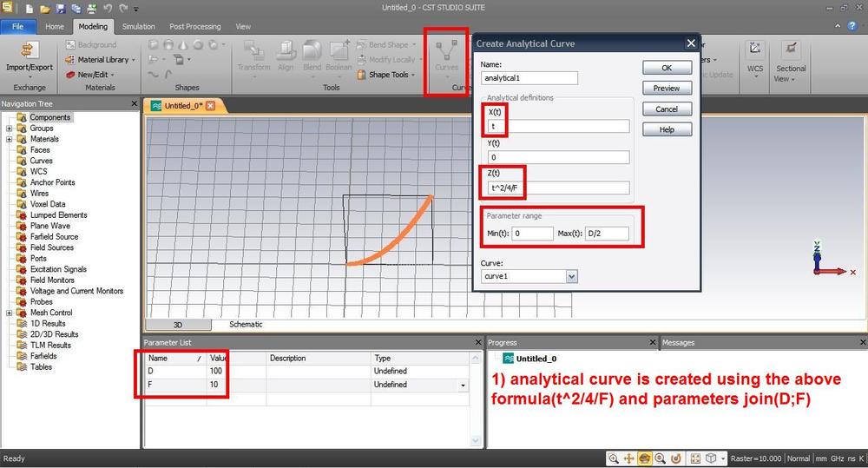Close the Create Analytical Curve dialog
The height and width of the screenshot is (468, 868).
(x=691, y=43)
